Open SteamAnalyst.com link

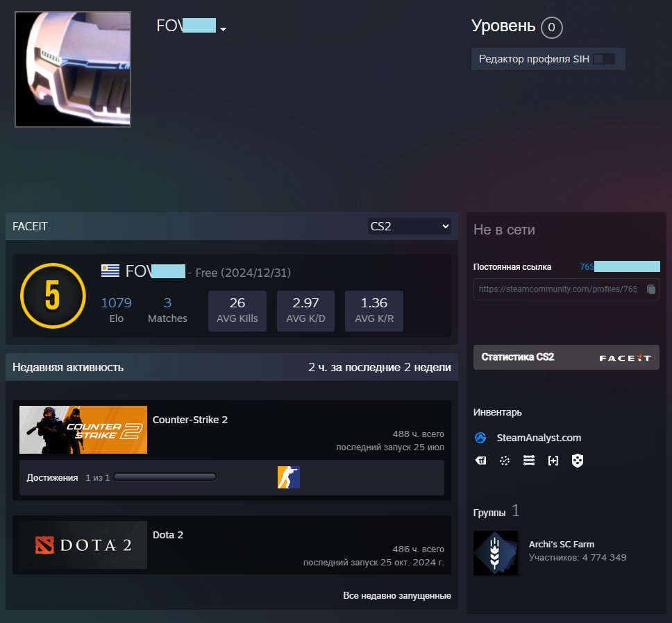pos(539,438)
